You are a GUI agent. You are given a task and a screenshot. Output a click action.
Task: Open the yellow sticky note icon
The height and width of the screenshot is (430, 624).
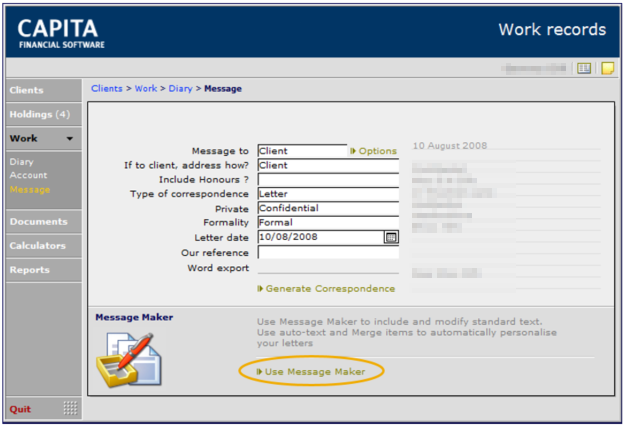[x=607, y=68]
